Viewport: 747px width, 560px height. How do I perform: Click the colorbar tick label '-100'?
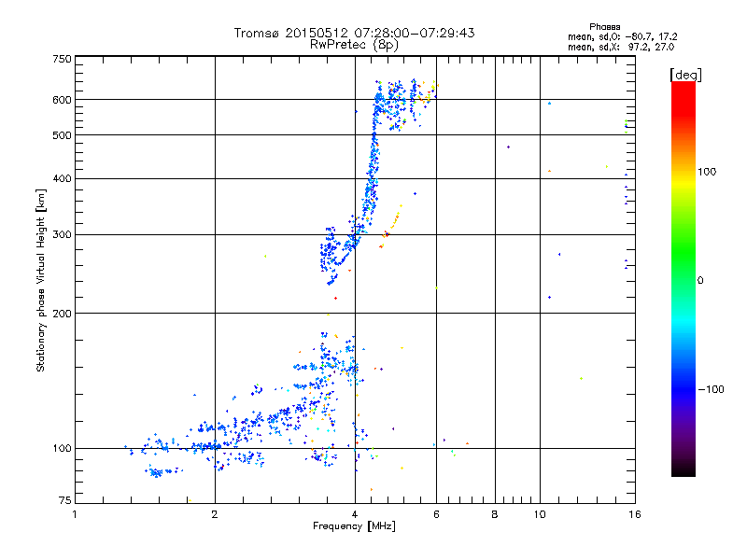point(712,389)
